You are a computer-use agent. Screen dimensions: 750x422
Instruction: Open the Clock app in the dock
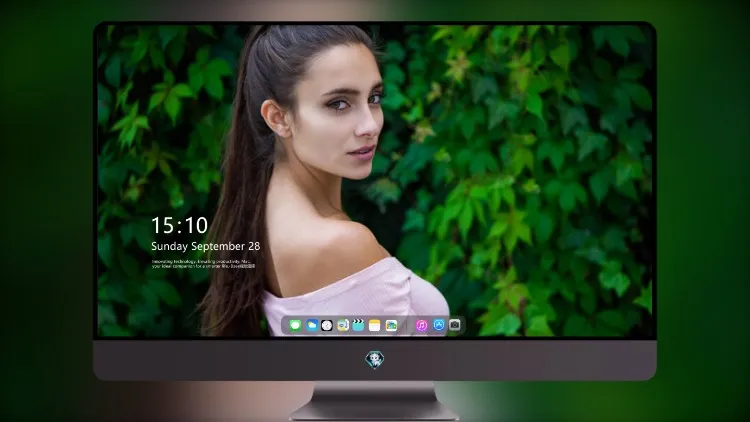tap(327, 325)
